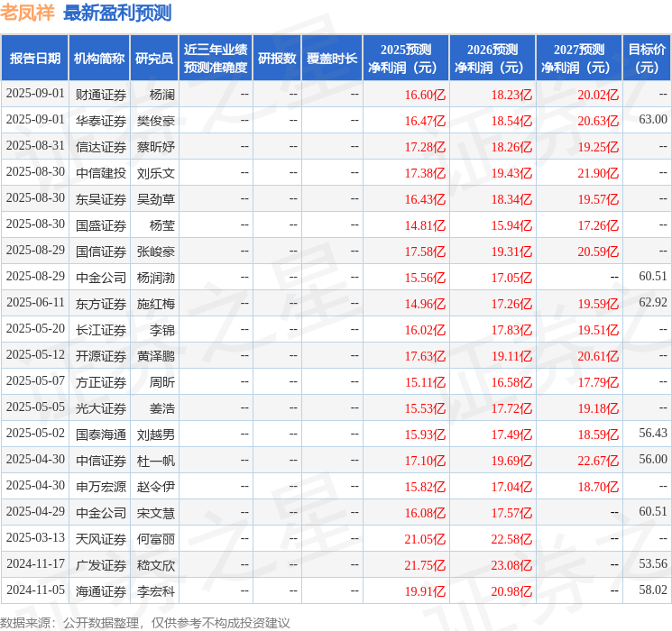Sort by the 报告日期 column header
672x631 pixels.
[35, 59]
